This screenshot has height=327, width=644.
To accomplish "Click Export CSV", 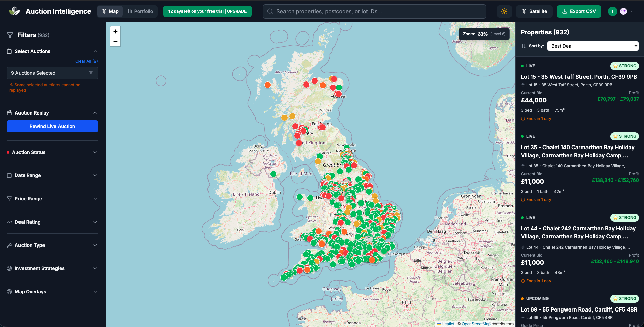I will (x=579, y=11).
